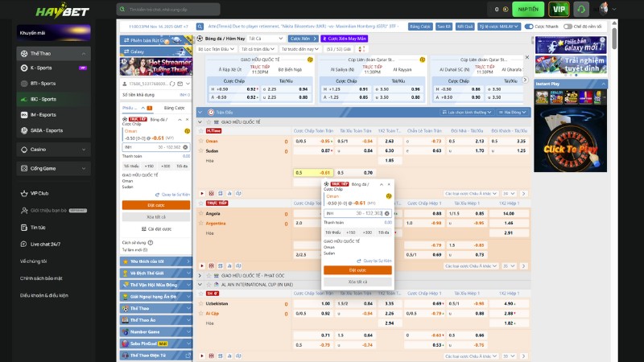644x362 pixels.
Task: Click the Cược Xiên parlay button
Action: (x=303, y=39)
